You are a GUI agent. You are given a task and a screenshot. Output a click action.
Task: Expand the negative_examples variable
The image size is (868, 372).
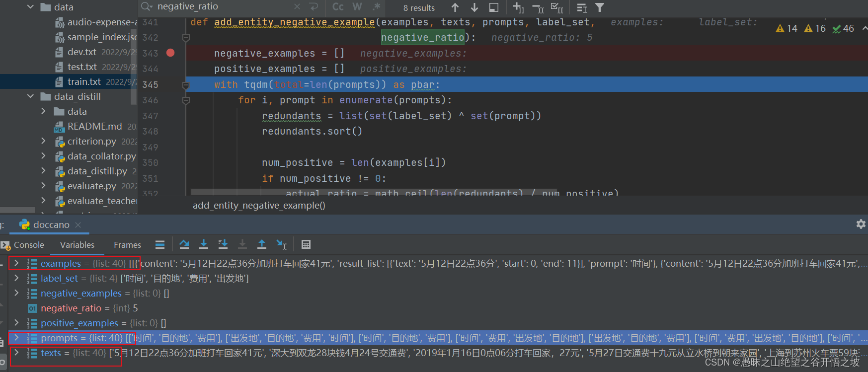16,293
